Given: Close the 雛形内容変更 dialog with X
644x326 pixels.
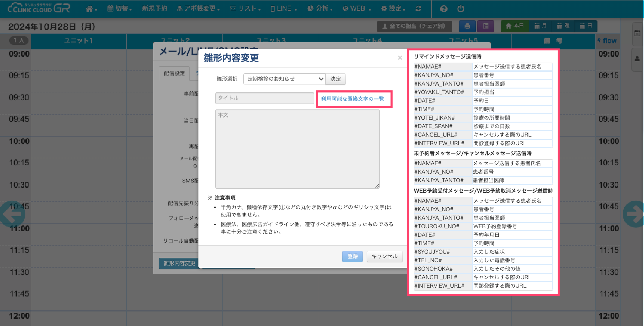Looking at the screenshot, I should point(400,58).
